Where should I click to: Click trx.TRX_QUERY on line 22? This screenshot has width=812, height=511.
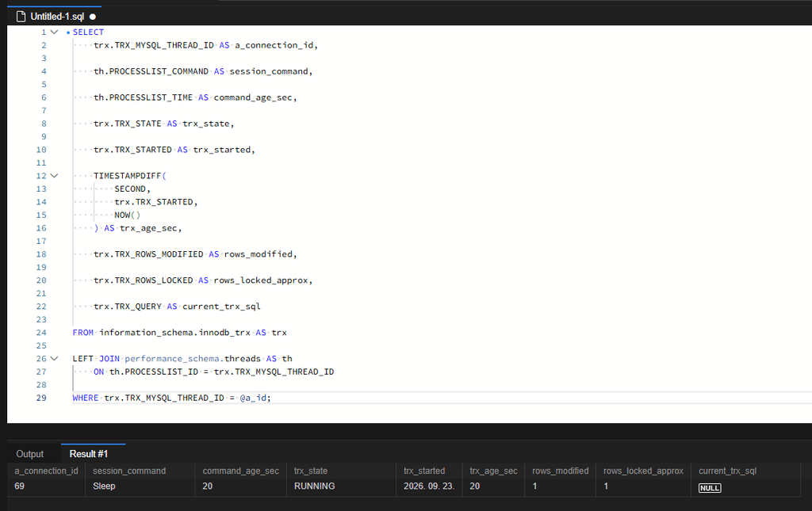click(128, 306)
